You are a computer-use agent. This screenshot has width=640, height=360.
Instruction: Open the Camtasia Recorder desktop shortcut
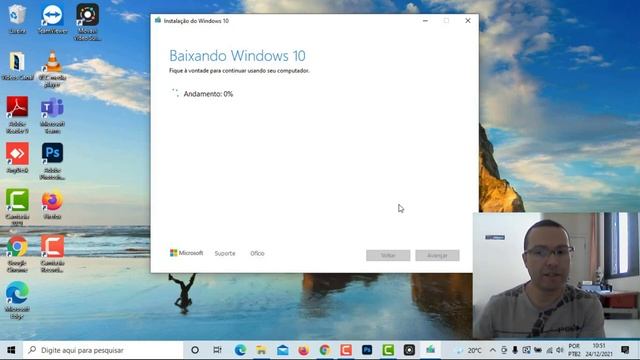(52, 254)
